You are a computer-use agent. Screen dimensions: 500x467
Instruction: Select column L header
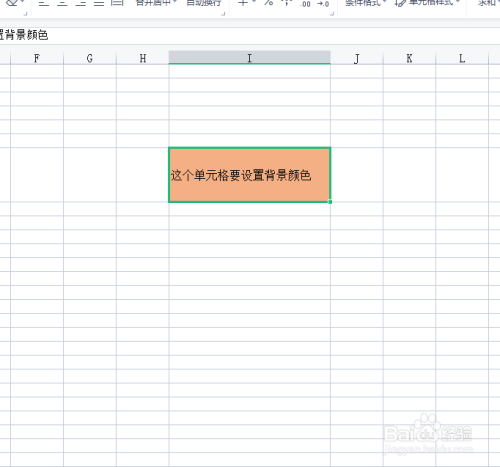click(x=462, y=58)
